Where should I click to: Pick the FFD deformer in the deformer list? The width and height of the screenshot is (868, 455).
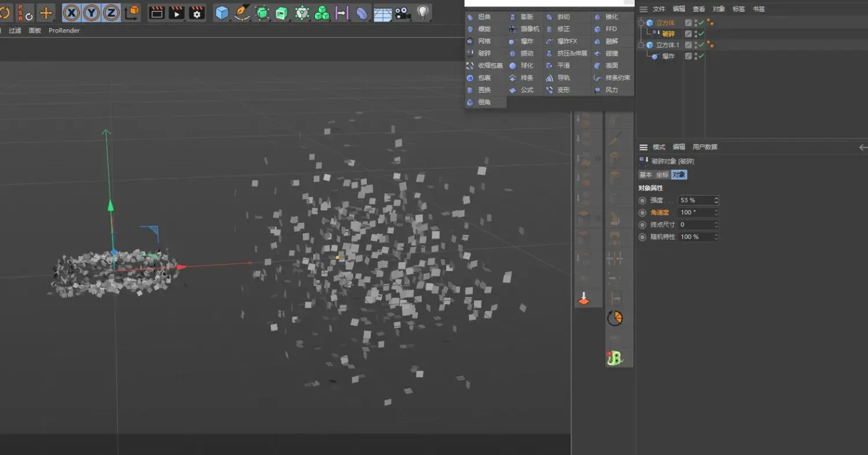[x=611, y=29]
